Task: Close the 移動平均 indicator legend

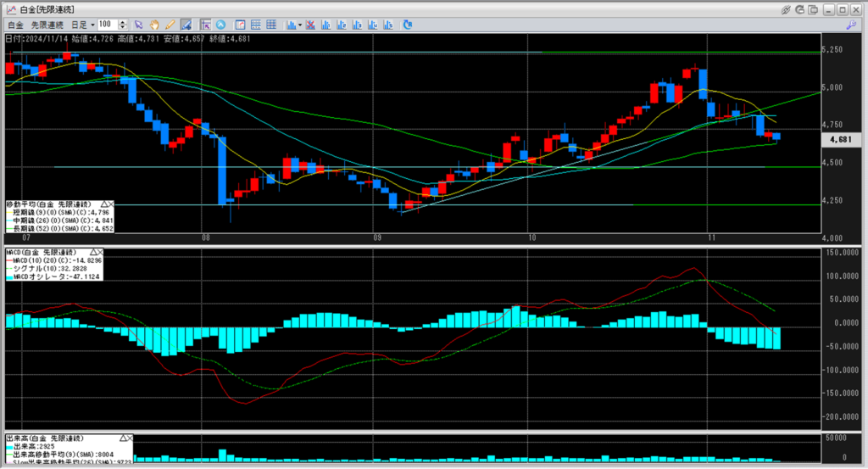Action: click(x=111, y=204)
